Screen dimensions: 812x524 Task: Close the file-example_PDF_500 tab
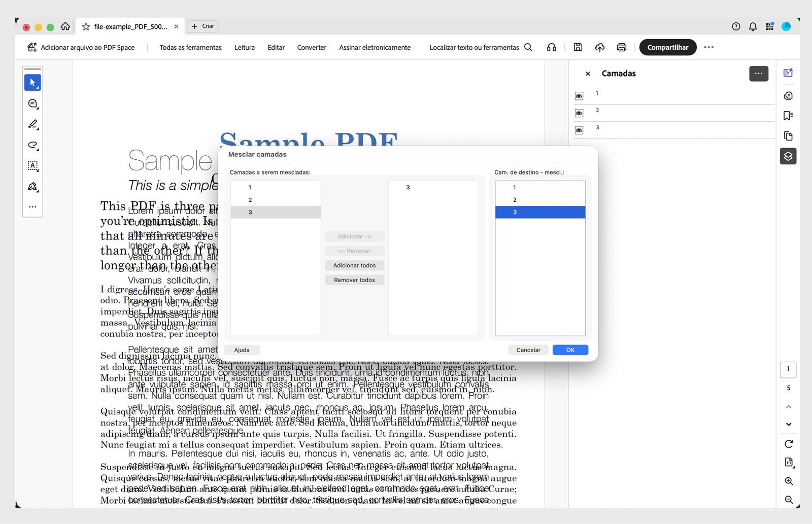click(176, 26)
